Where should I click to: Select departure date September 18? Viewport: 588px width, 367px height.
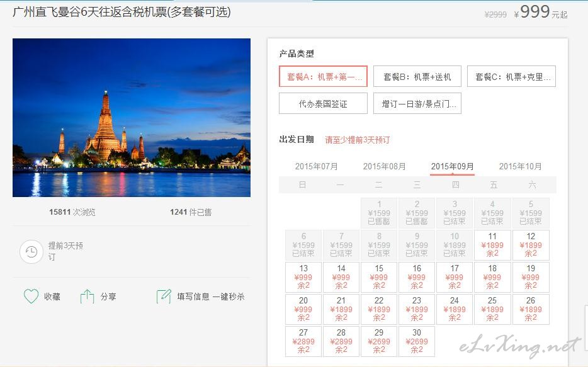pos(492,278)
